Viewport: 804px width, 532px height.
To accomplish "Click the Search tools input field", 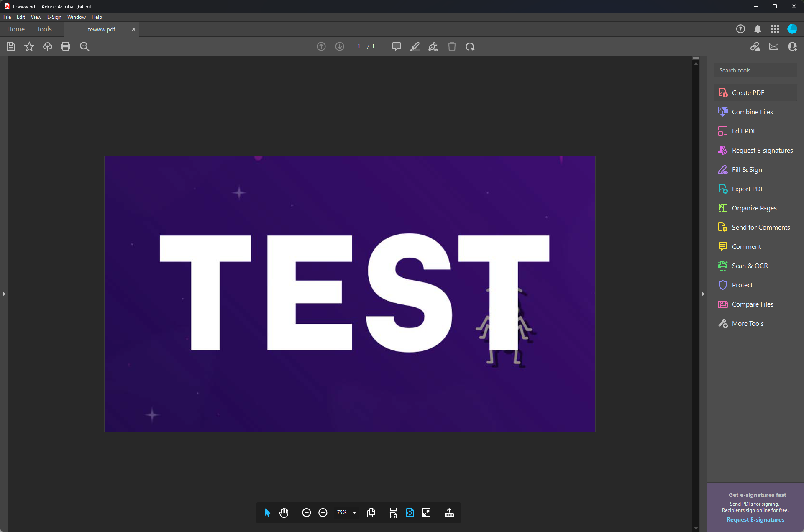I will [x=755, y=70].
